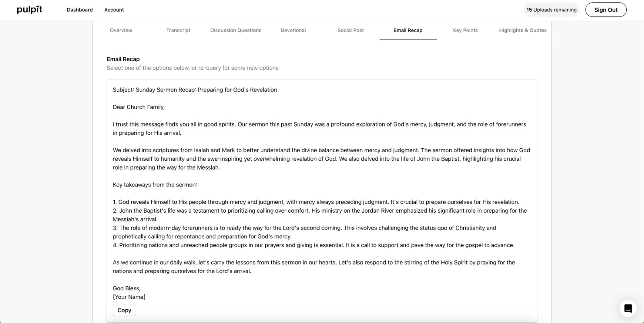Open the Social Post tab

click(x=351, y=30)
